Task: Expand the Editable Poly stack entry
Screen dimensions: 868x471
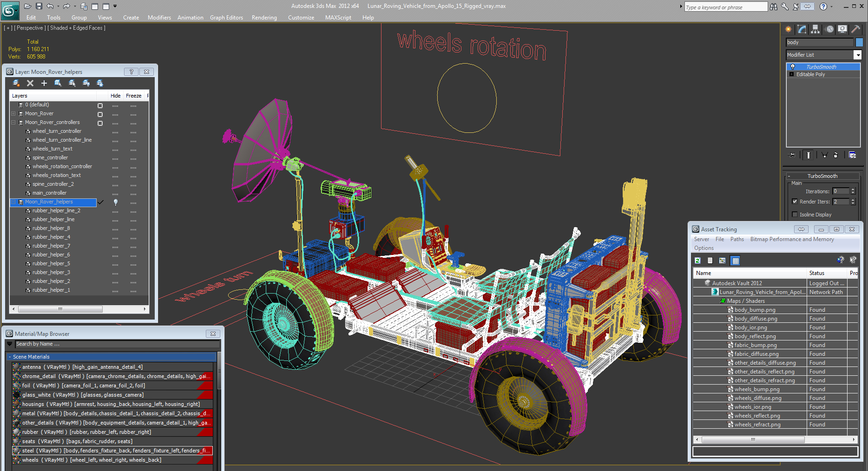Action: tap(791, 74)
